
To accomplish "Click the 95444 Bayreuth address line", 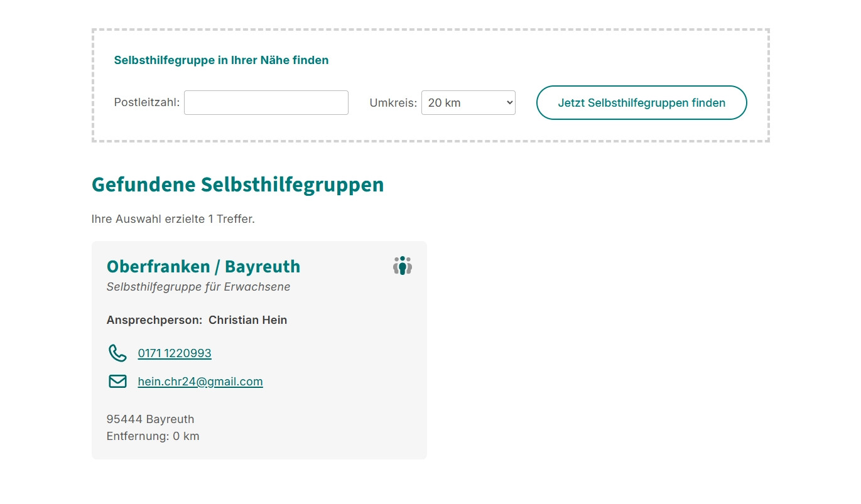I will pyautogui.click(x=150, y=419).
